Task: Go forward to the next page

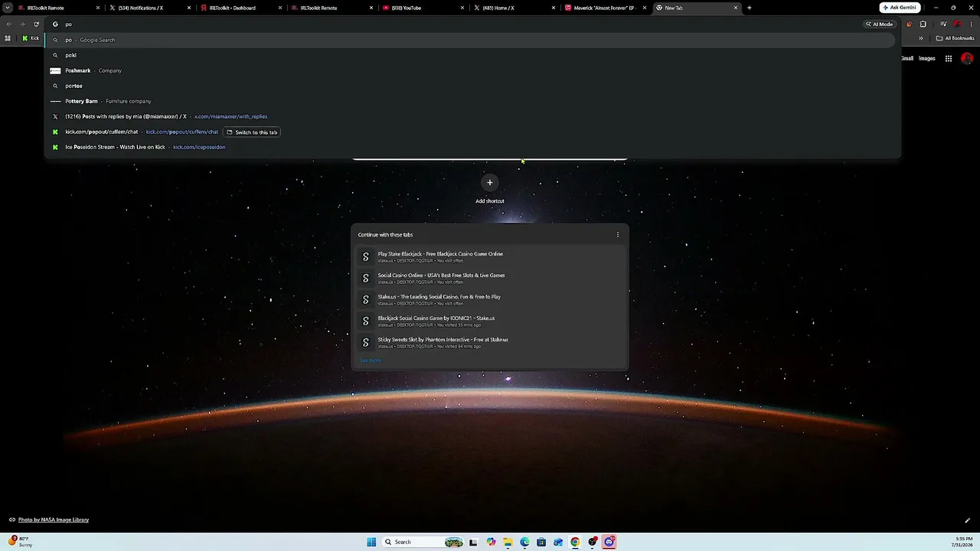Action: coord(22,24)
